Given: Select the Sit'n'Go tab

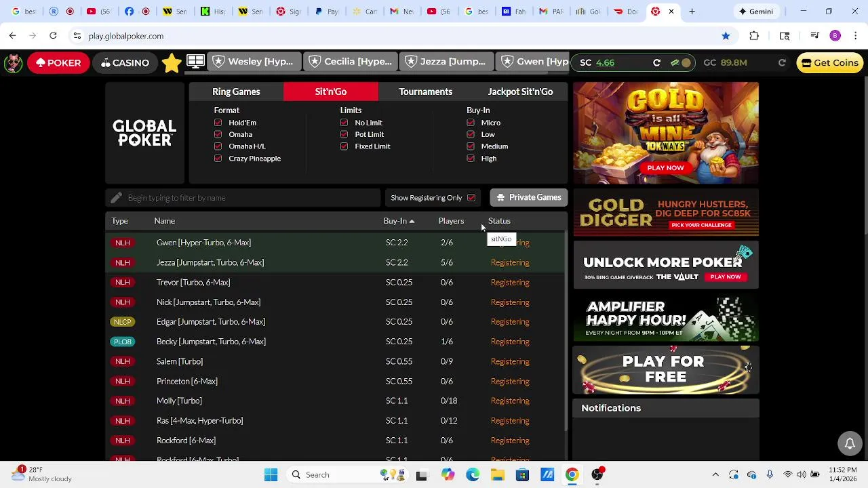Looking at the screenshot, I should pyautogui.click(x=331, y=91).
